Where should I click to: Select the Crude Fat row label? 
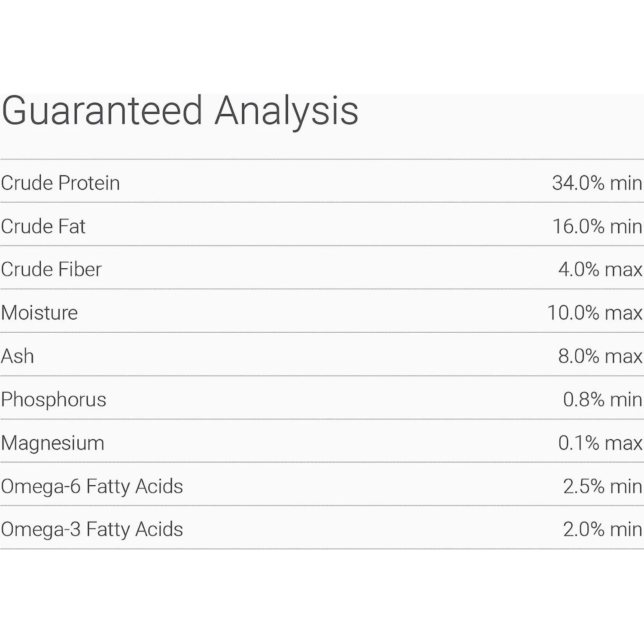[x=43, y=226]
